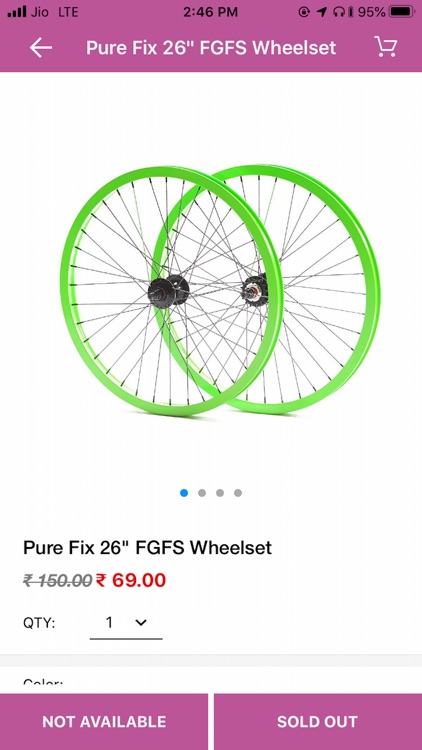The width and height of the screenshot is (422, 750).
Task: Tap the SOLD OUT button
Action: [318, 722]
